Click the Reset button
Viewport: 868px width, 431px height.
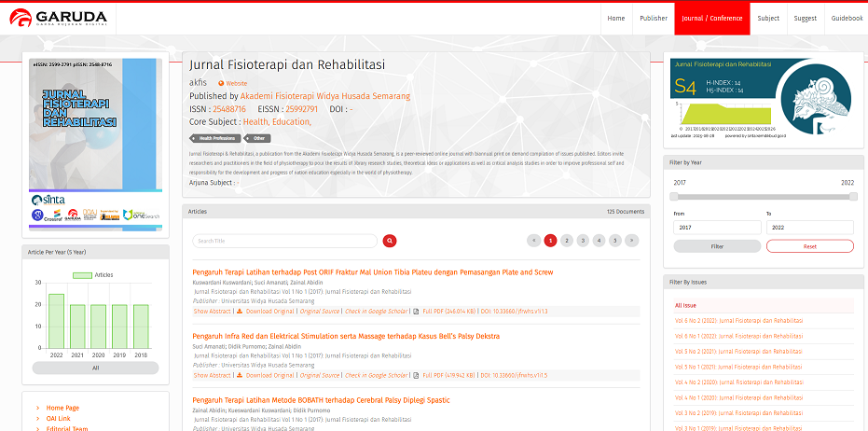pos(810,246)
